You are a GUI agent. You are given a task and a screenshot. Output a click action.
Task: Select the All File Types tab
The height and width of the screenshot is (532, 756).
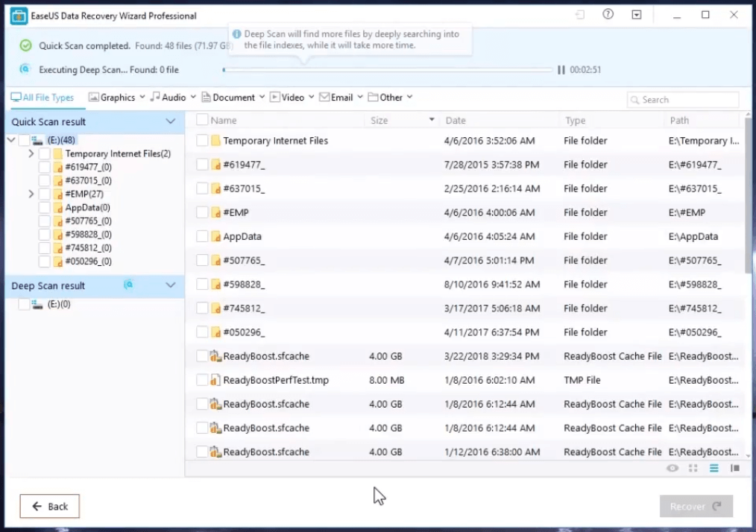click(x=42, y=98)
